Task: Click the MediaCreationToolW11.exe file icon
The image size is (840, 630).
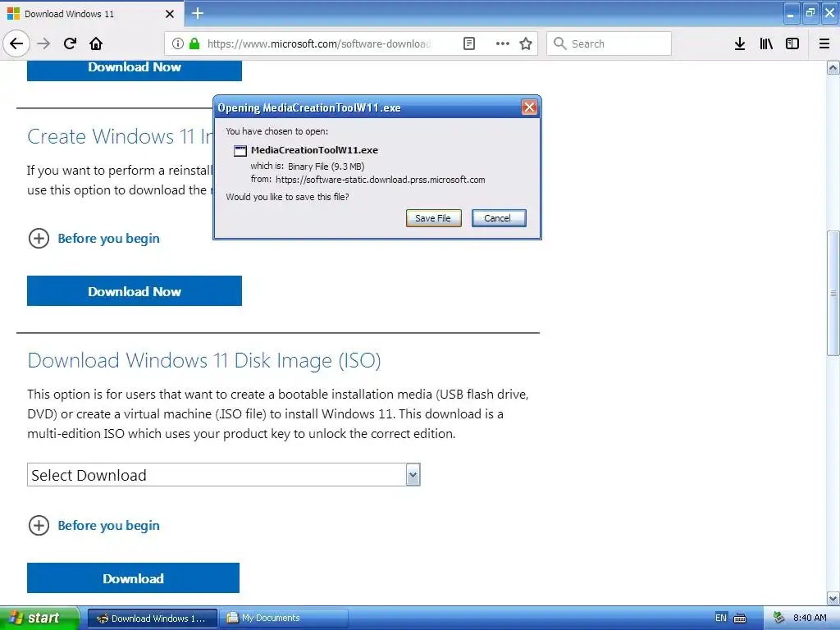Action: (x=240, y=151)
